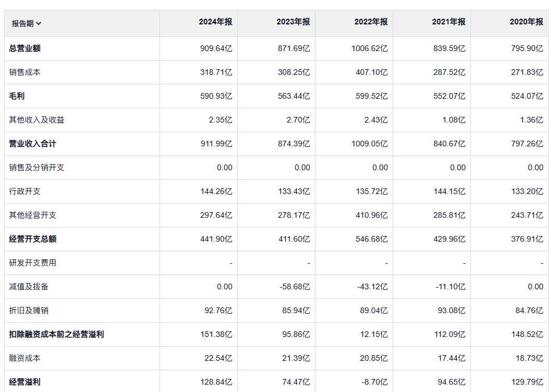Click the 总营业额 row label
Viewport: 551px width, 392px height.
point(25,48)
